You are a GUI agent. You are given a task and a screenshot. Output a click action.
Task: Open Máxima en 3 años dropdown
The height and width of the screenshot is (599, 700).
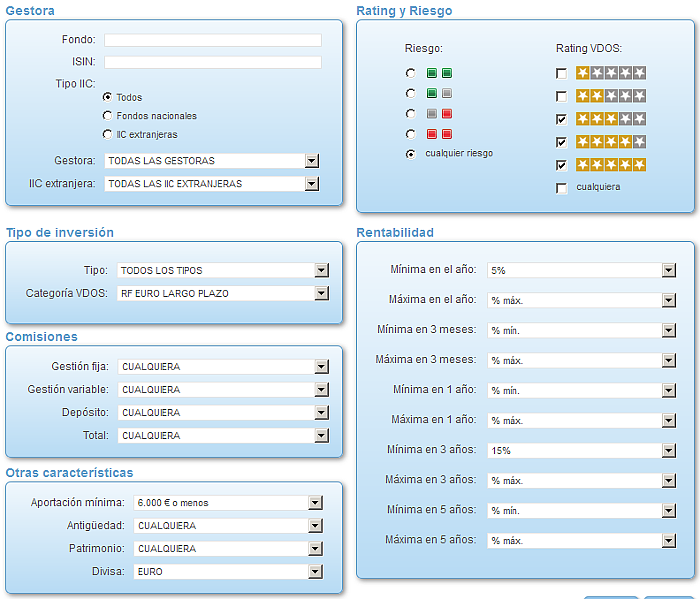coord(582,481)
